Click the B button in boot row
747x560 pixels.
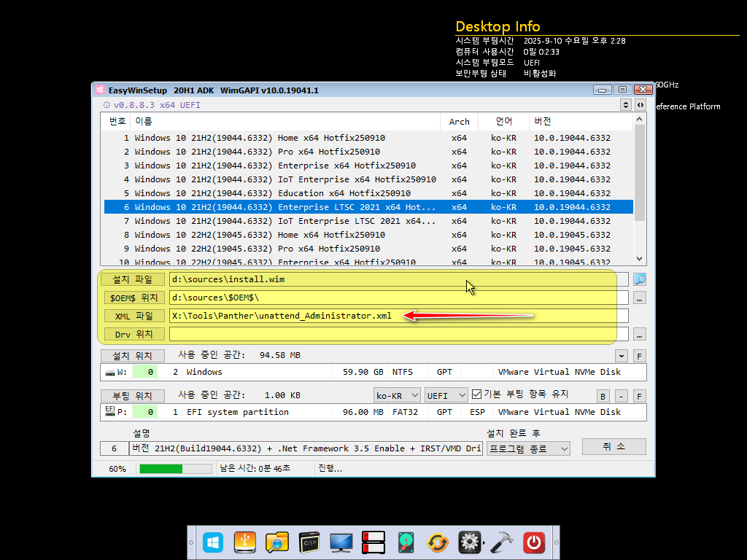point(603,396)
